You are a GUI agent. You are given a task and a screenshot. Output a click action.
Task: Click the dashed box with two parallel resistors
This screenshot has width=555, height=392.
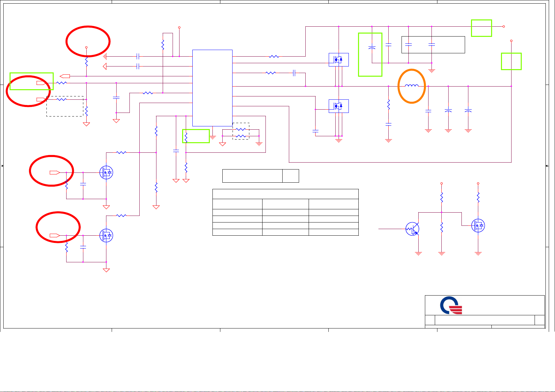tap(241, 131)
